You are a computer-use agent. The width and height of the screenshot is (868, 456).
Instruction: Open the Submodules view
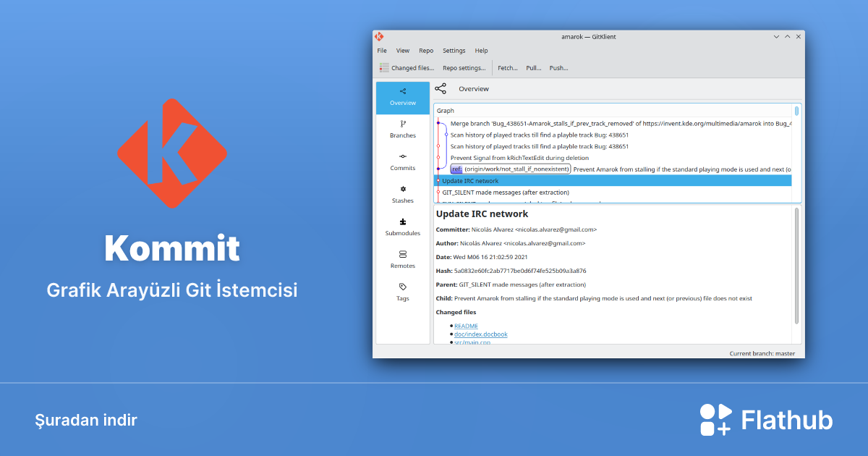(x=402, y=228)
